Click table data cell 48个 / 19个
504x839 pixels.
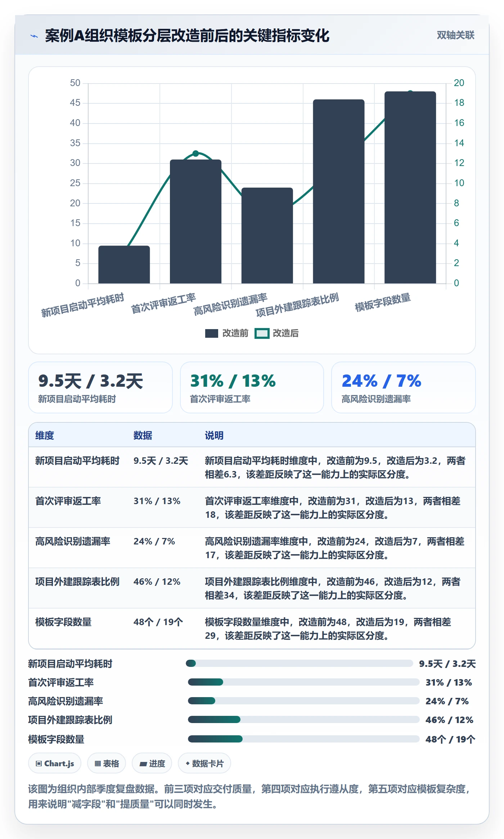(158, 622)
